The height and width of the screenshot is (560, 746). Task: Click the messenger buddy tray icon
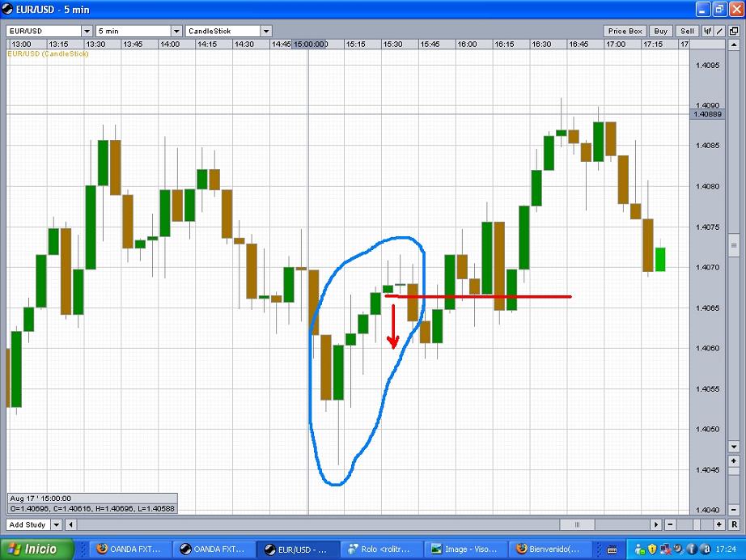tap(640, 550)
